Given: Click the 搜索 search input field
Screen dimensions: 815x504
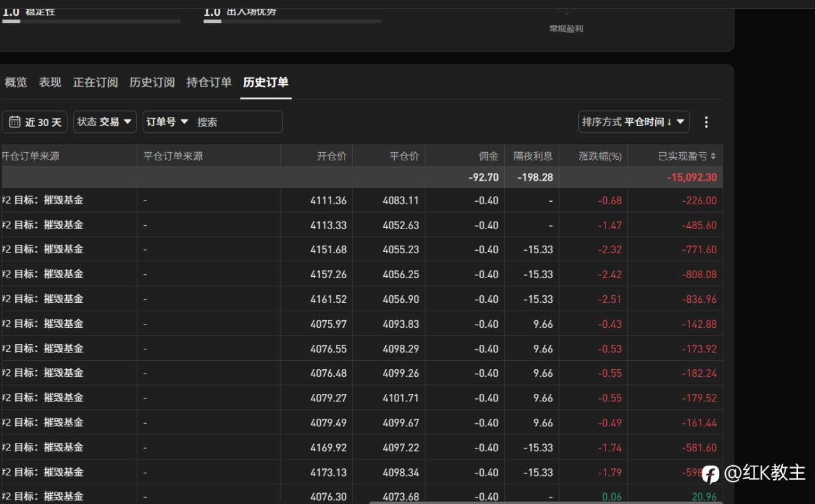Looking at the screenshot, I should (x=236, y=122).
